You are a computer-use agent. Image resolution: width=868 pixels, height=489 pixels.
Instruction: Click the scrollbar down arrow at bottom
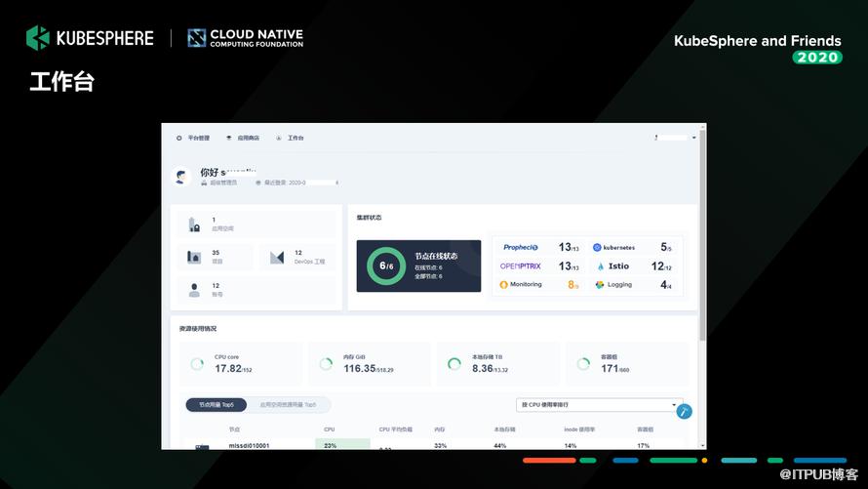point(702,446)
